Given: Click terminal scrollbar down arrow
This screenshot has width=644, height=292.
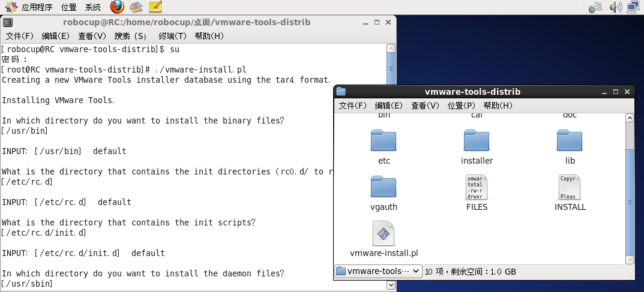Looking at the screenshot, I should 391,285.
